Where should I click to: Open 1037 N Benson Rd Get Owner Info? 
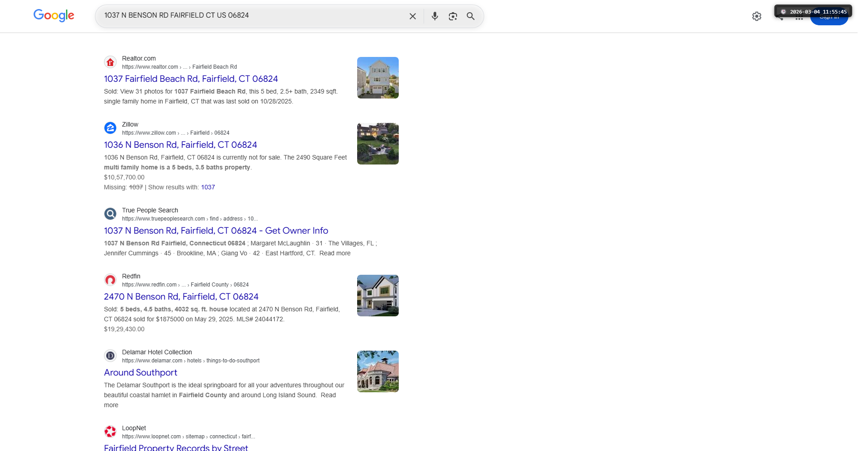(216, 230)
